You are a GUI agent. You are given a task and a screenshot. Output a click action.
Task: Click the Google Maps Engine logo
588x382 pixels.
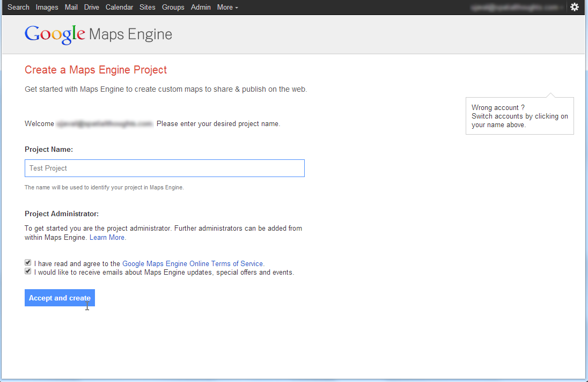[98, 35]
